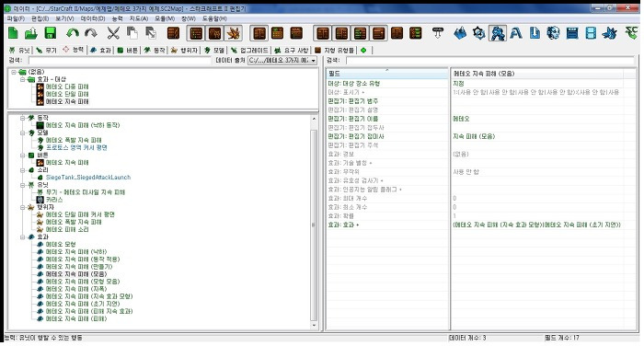Open the 데이터(D) menu
The image size is (644, 346).
pos(92,18)
